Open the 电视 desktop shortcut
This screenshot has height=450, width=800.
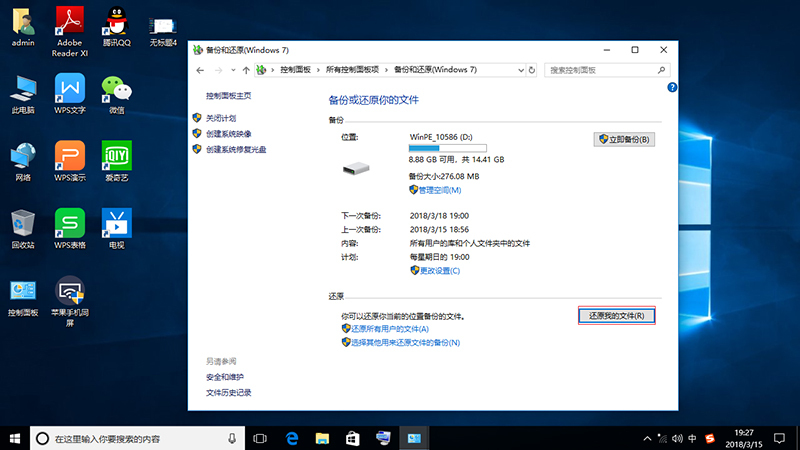point(116,230)
